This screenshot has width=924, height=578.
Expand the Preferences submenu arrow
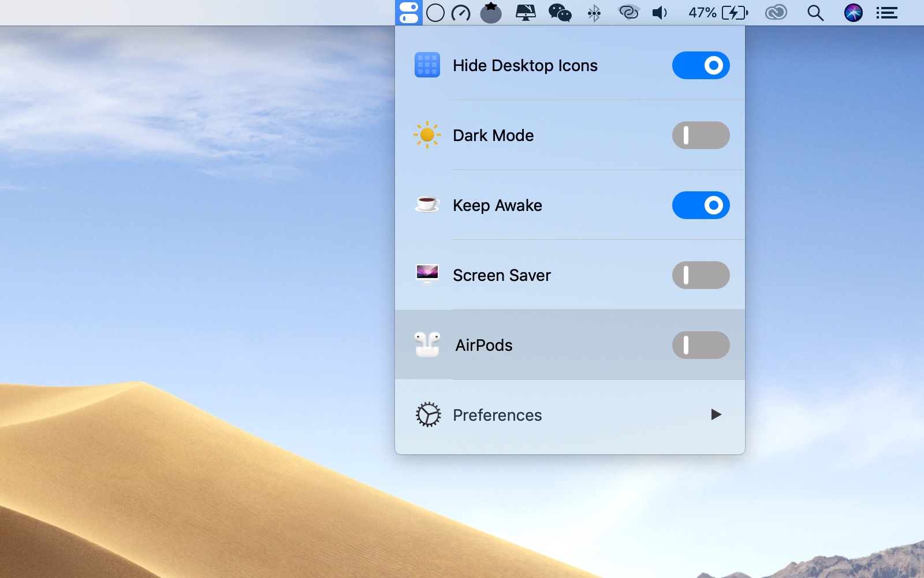716,414
